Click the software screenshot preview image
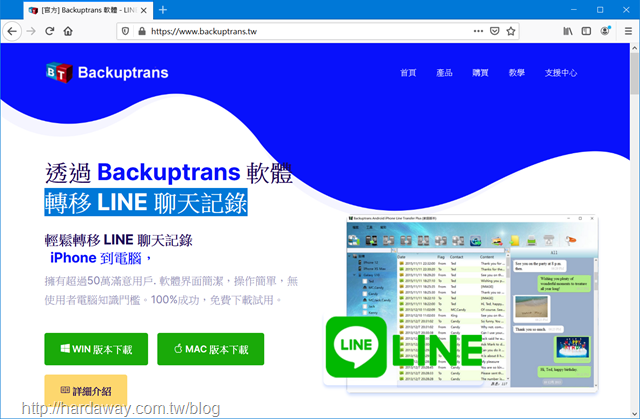Screen dimensions: 640x419 point(472,304)
